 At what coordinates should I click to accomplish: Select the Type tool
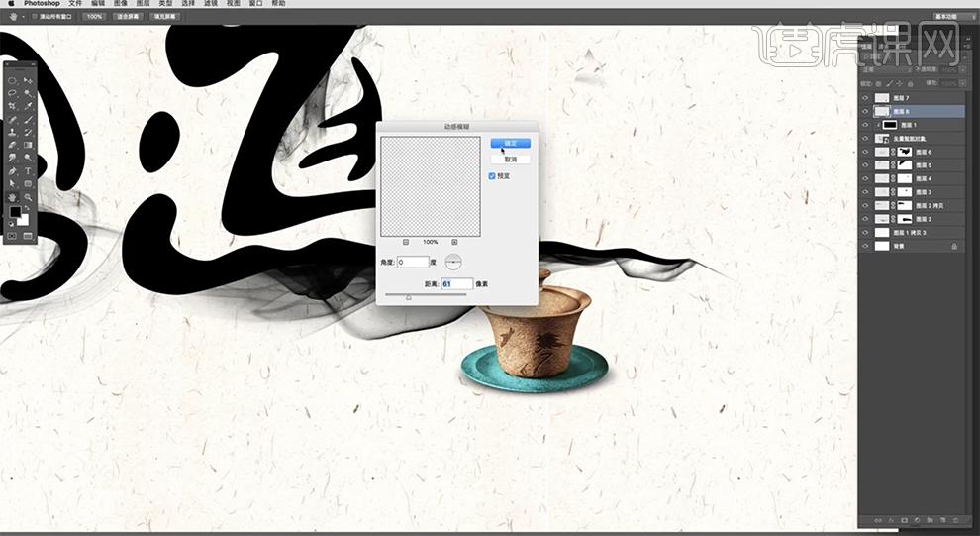click(x=28, y=171)
